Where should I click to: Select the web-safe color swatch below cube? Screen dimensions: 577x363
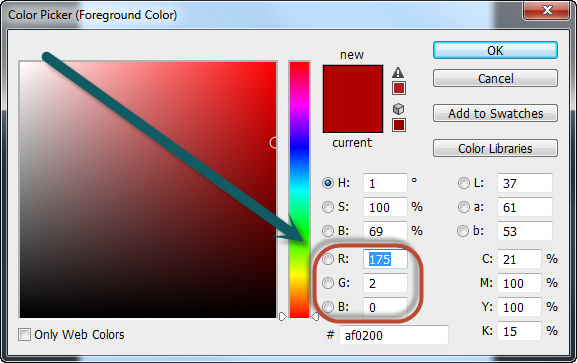(x=399, y=125)
